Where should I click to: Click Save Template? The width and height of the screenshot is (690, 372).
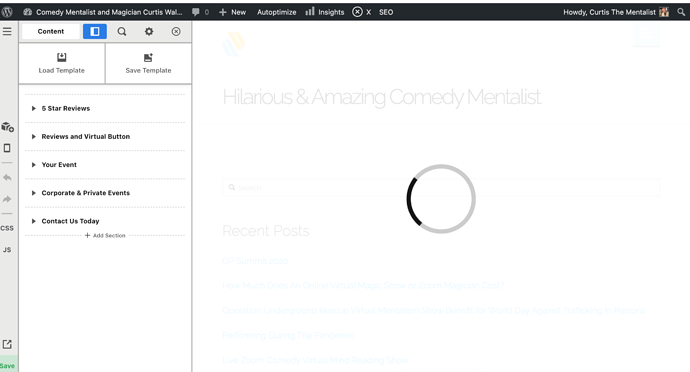148,63
